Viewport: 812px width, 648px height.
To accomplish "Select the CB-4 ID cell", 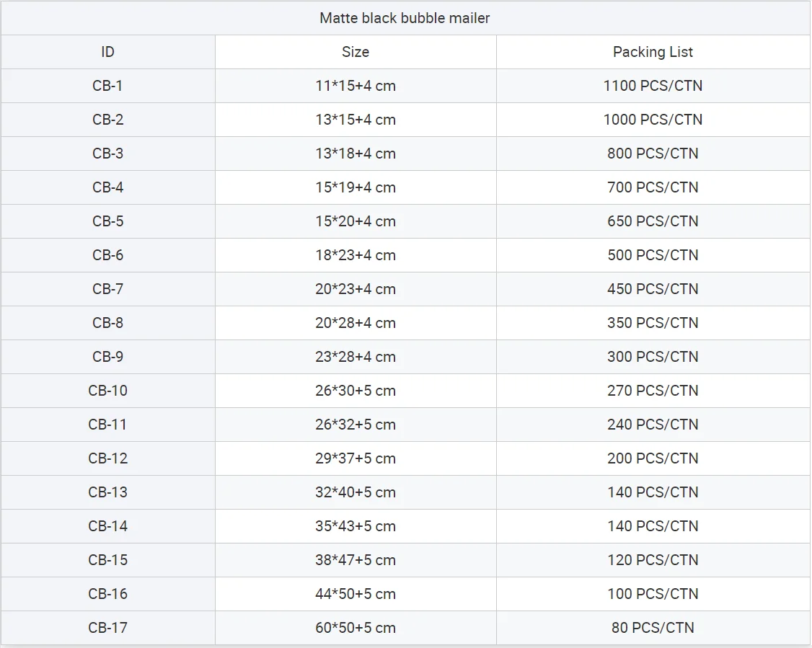I will (x=107, y=187).
